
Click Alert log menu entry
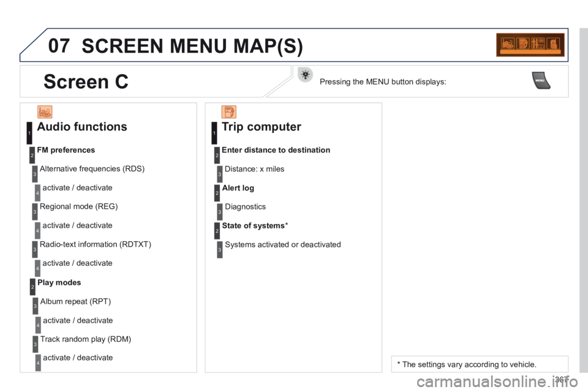pyautogui.click(x=238, y=188)
